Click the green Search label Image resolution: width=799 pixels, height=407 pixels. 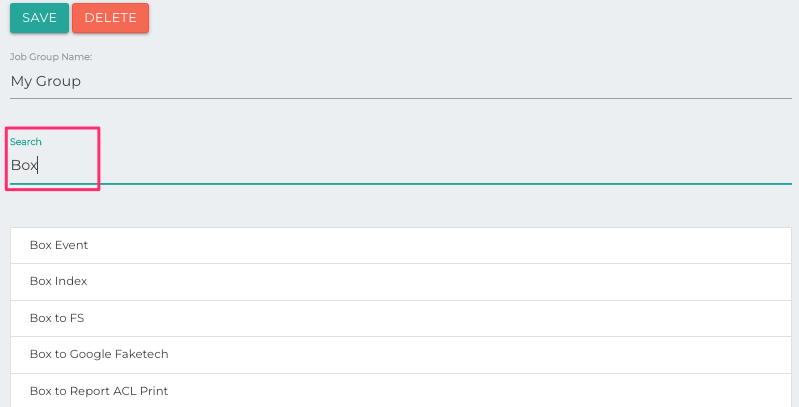[26, 142]
